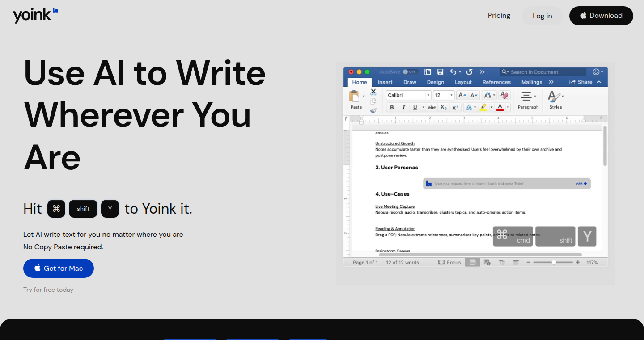This screenshot has height=340, width=644.
Task: Open the Undo history dropdown arrow
Action: point(460,72)
